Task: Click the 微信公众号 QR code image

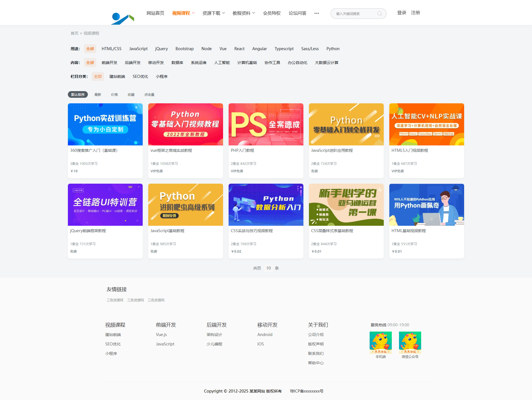Action: (410, 342)
